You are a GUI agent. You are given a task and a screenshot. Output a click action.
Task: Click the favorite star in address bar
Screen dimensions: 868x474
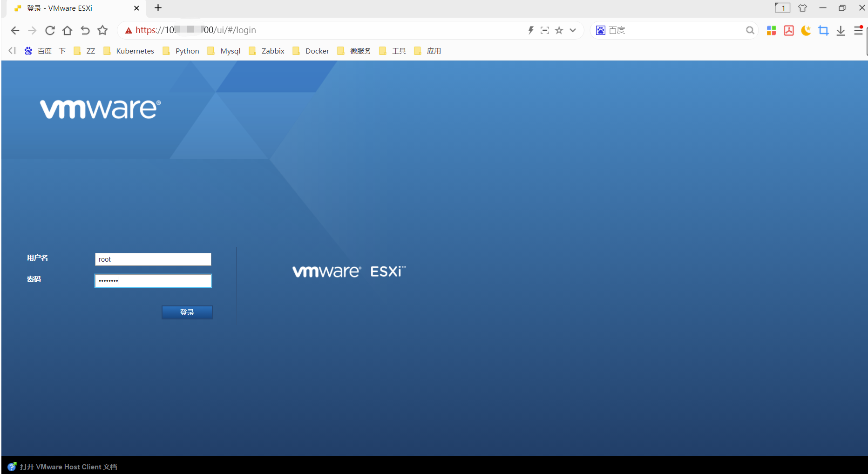click(559, 30)
